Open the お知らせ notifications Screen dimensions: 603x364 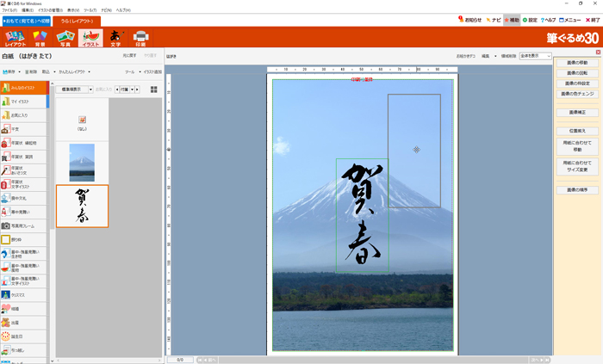tap(469, 19)
